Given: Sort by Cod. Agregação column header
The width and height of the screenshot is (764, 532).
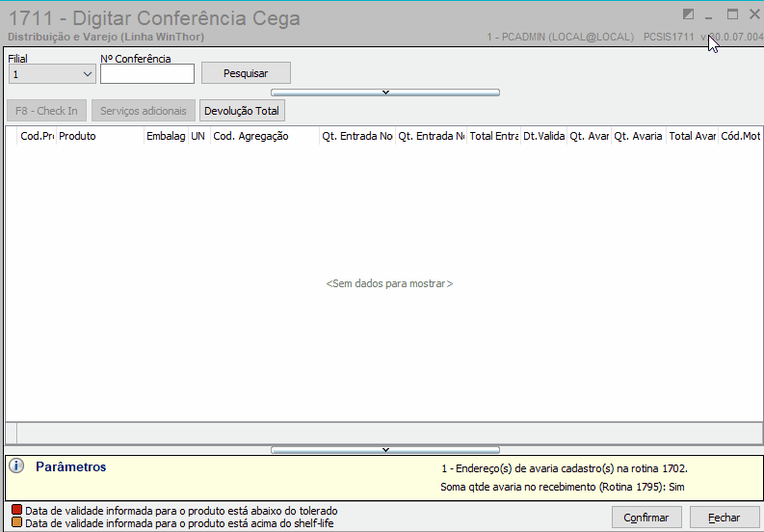Looking at the screenshot, I should (265, 136).
